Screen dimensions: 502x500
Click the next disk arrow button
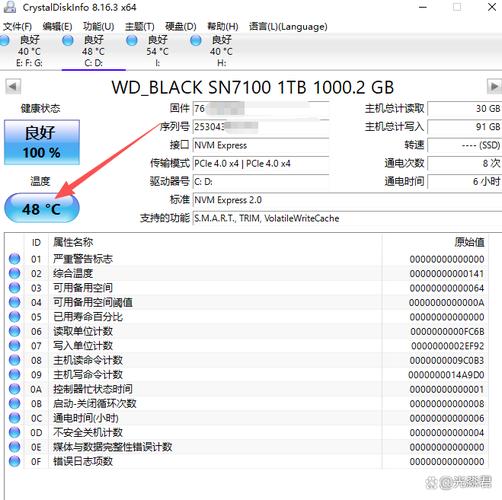click(494, 87)
